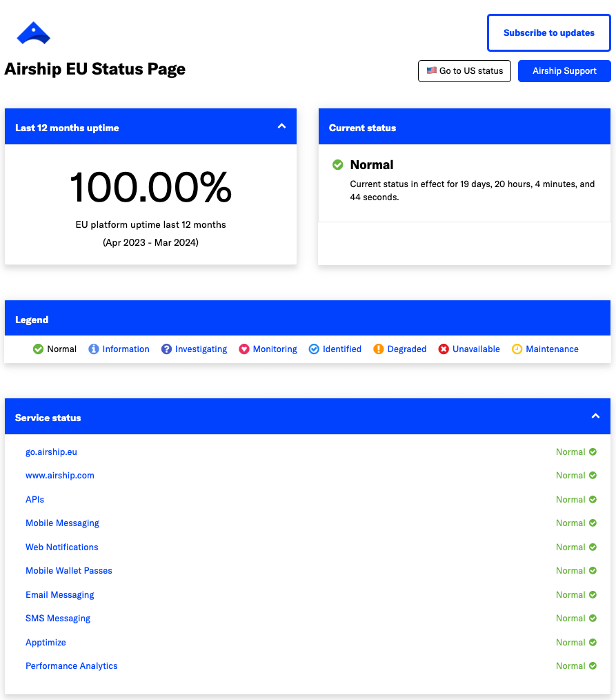The height and width of the screenshot is (700, 616).
Task: Select the Performance Analytics service
Action: (x=72, y=666)
